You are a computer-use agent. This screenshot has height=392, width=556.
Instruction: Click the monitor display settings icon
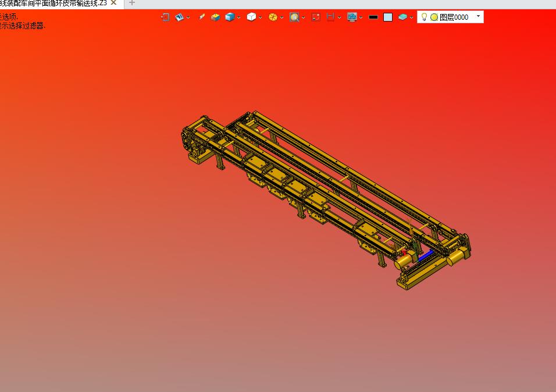tap(352, 17)
